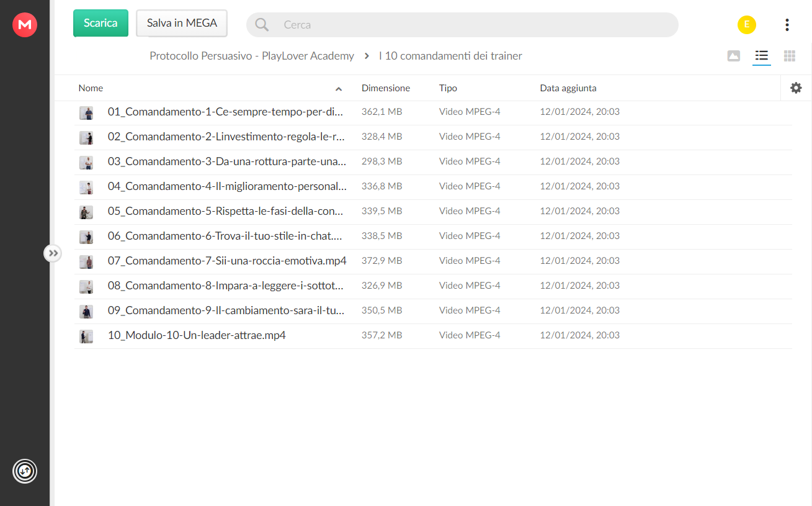Switch to list view icon
This screenshot has width=812, height=506.
(x=762, y=56)
